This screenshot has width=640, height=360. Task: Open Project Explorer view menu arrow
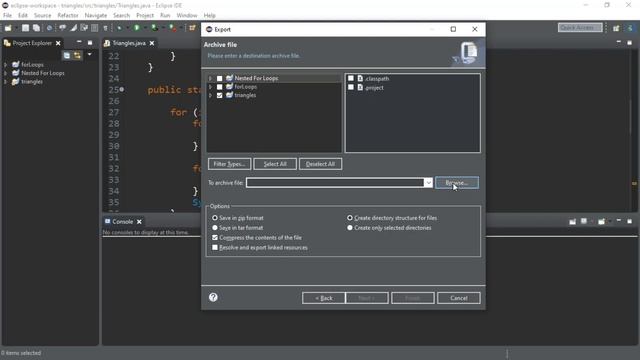pos(89,54)
